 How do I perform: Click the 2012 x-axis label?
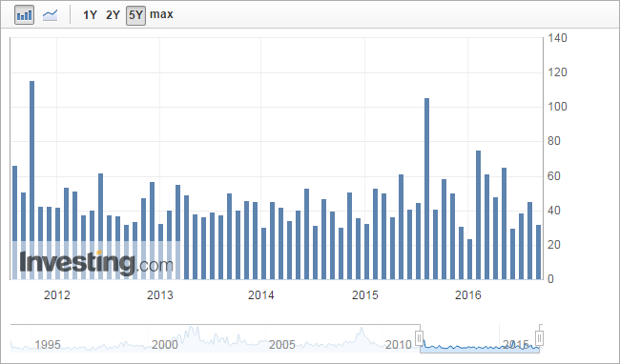pos(57,294)
